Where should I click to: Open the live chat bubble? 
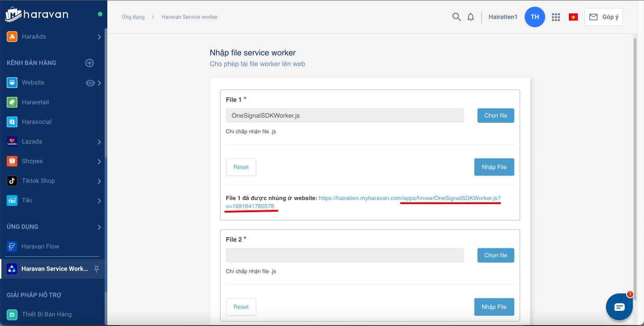619,307
